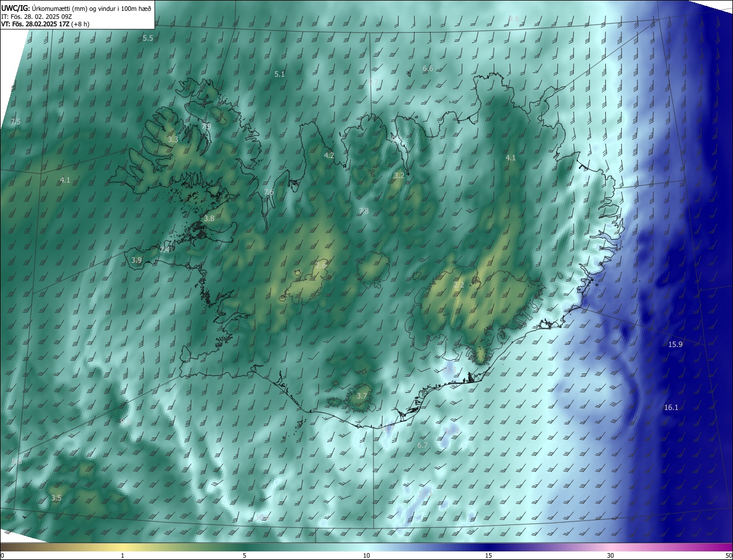The width and height of the screenshot is (733, 560).
Task: Pick the 3.3 value in the Westfjords
Action: pos(173,139)
